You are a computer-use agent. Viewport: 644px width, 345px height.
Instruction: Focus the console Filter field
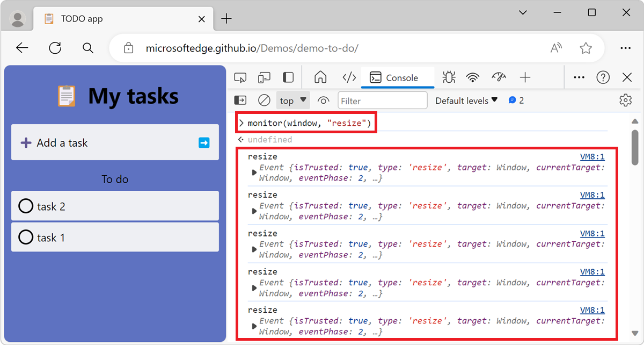click(x=383, y=100)
